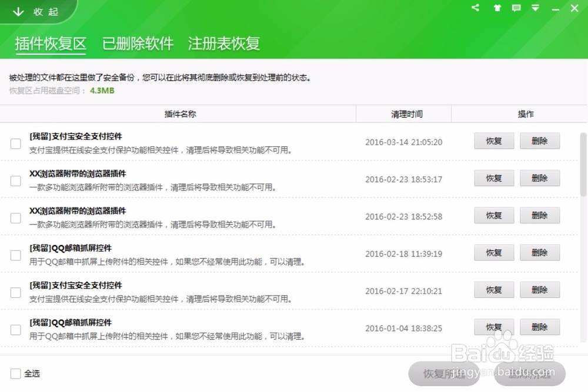The width and height of the screenshot is (588, 392).
Task: Click the feedback message bubble icon
Action: pyautogui.click(x=516, y=8)
